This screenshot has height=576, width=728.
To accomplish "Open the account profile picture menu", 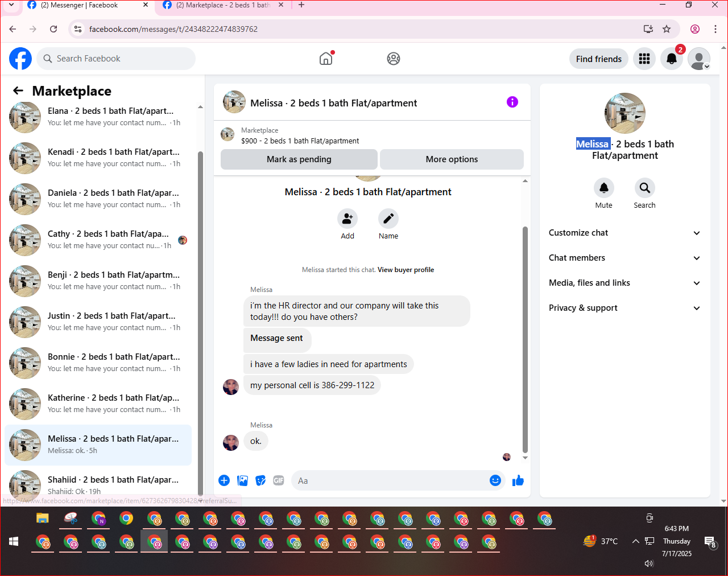I will pyautogui.click(x=699, y=59).
